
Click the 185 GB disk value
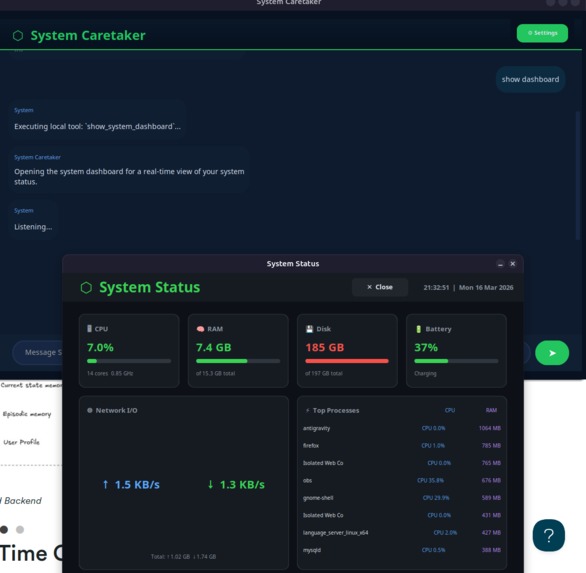point(324,348)
